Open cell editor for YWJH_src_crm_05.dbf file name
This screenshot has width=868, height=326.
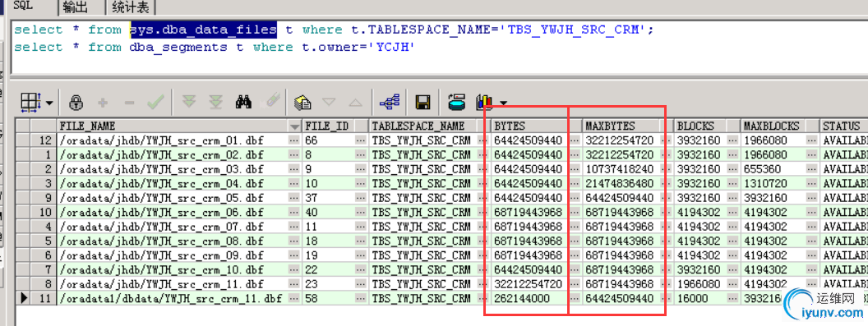coord(294,198)
